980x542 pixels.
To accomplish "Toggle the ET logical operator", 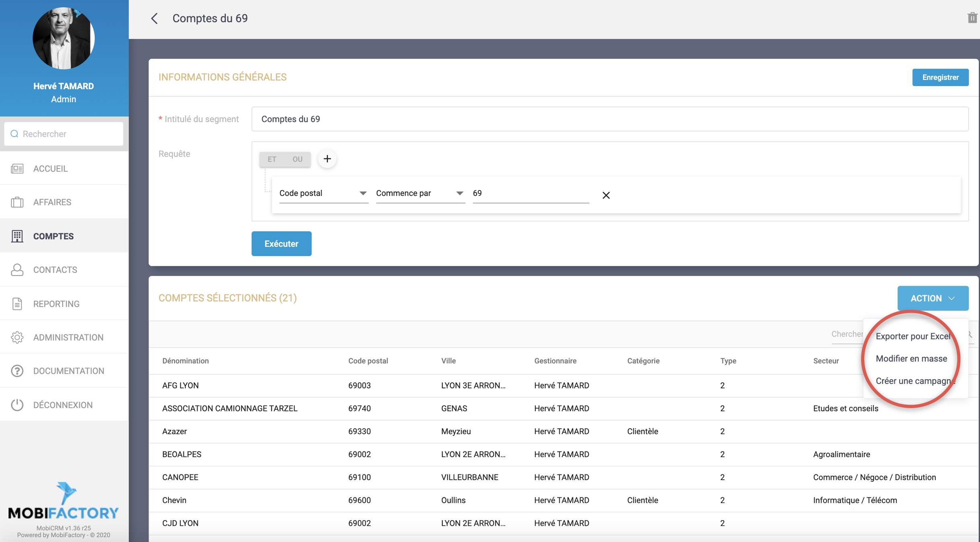I will tap(272, 159).
